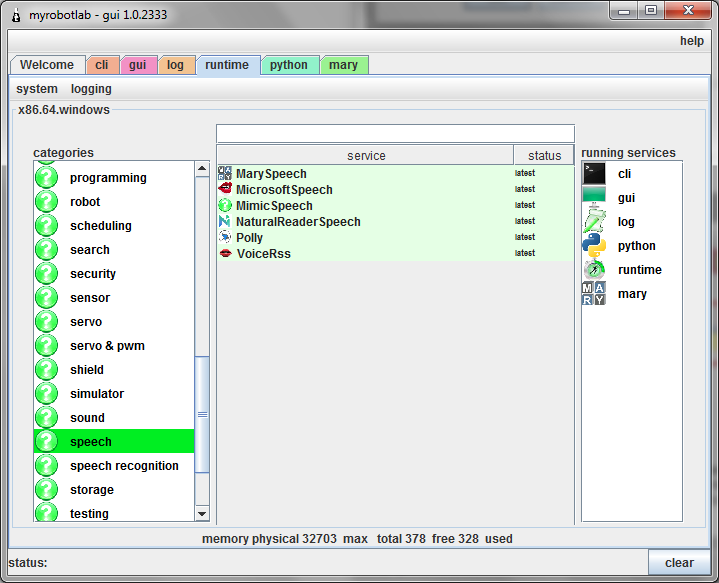The image size is (719, 583).
Task: Open the logging menu
Action: pos(91,89)
